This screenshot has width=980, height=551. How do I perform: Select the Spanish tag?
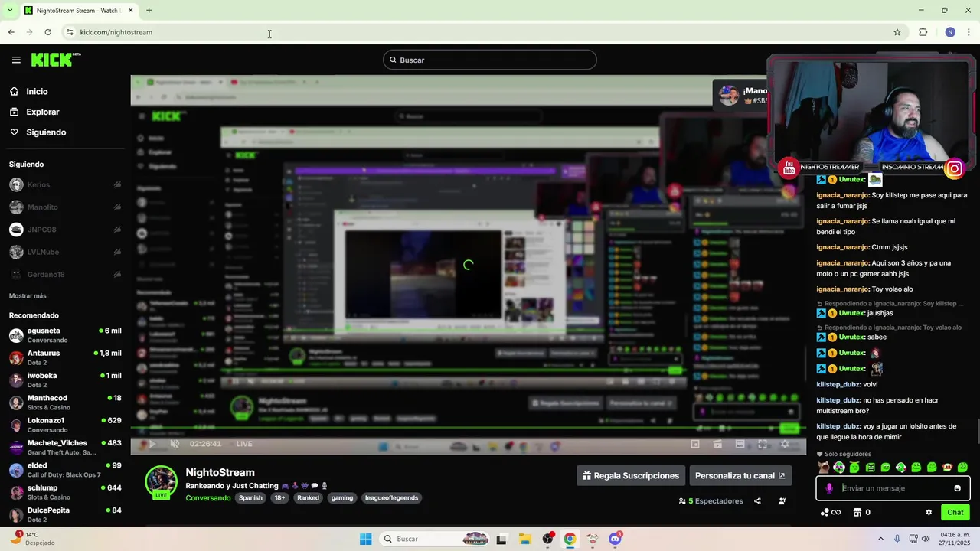point(250,498)
